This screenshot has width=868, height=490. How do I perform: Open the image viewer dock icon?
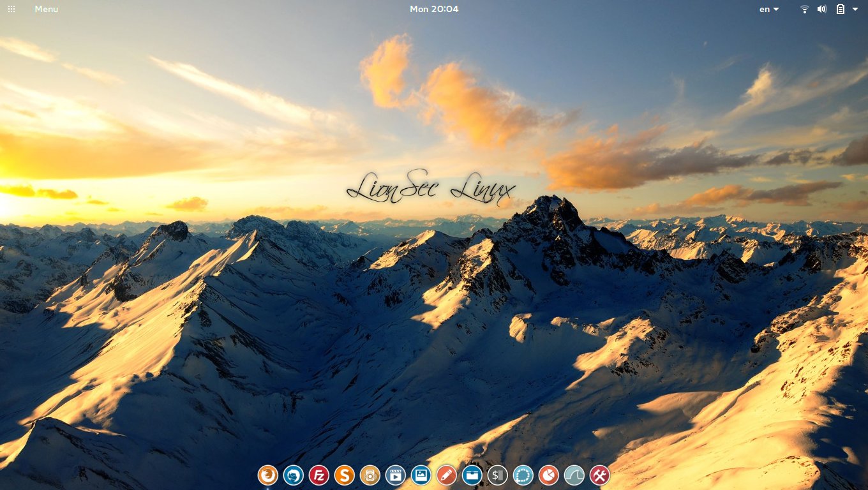(421, 475)
